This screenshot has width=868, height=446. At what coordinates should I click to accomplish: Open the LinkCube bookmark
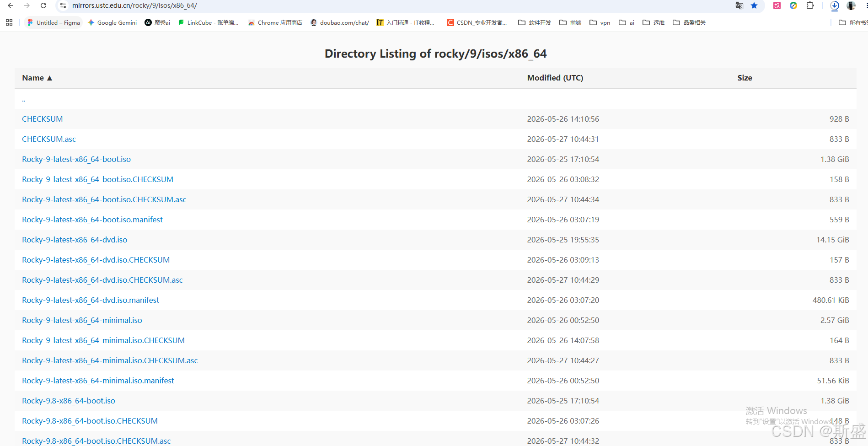point(209,22)
